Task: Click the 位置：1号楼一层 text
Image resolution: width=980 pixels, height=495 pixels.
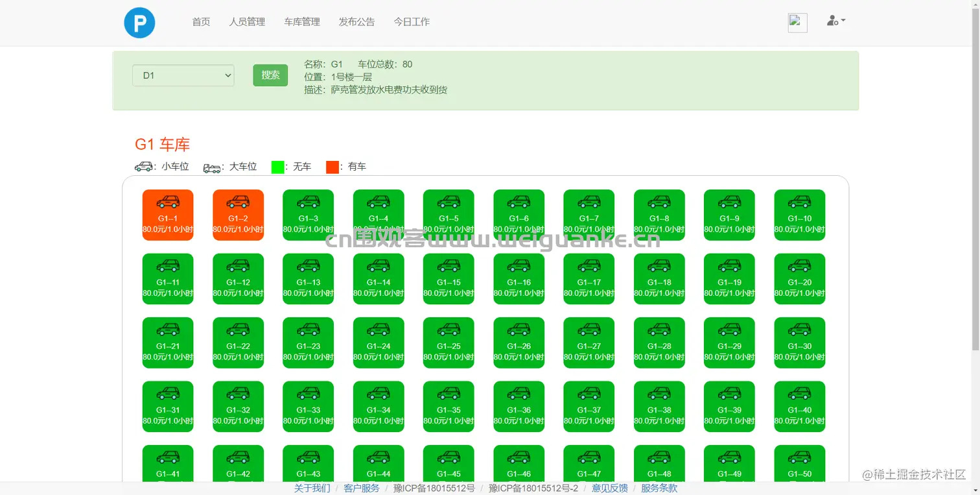Action: click(x=338, y=77)
